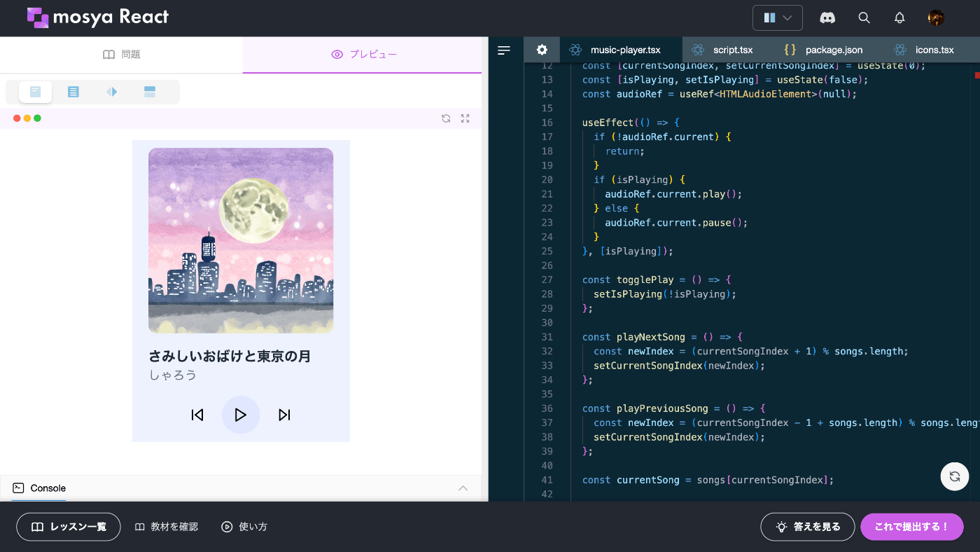This screenshot has height=552, width=980.
Task: Click 教材を確認 link
Action: [167, 527]
